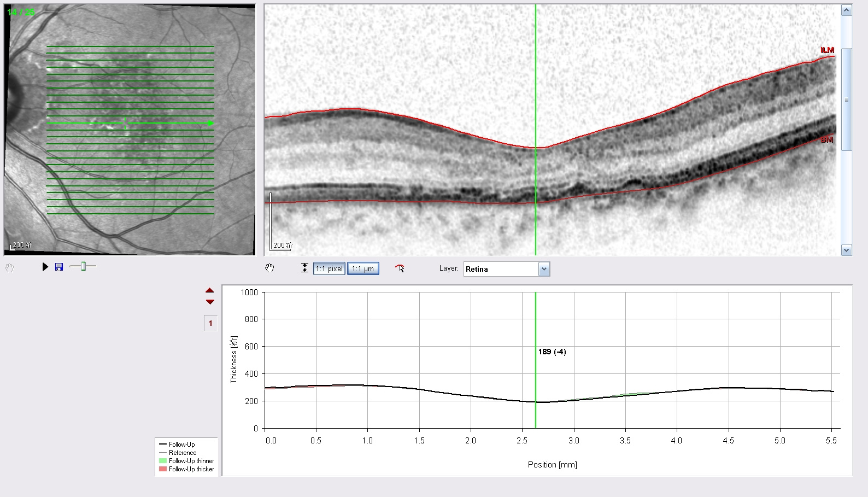Select the hand pan tool in the OCT toolbar

point(269,268)
